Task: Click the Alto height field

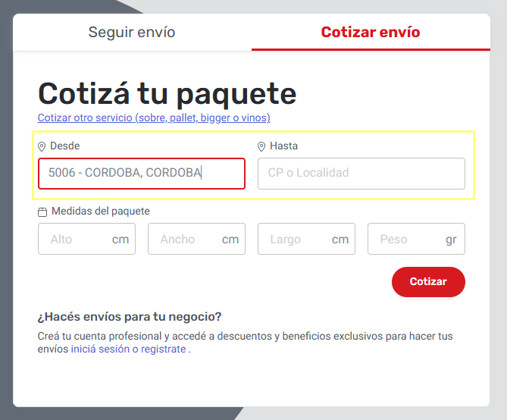Action: pos(86,239)
